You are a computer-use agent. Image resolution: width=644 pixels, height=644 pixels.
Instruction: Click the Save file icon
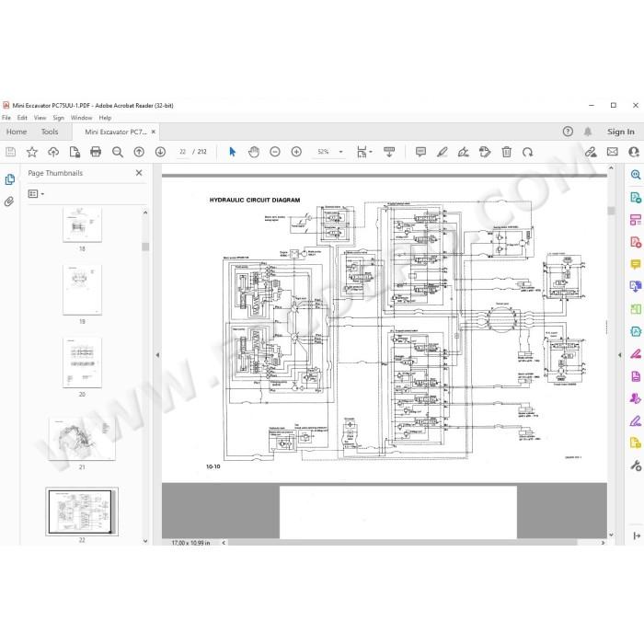(x=11, y=152)
